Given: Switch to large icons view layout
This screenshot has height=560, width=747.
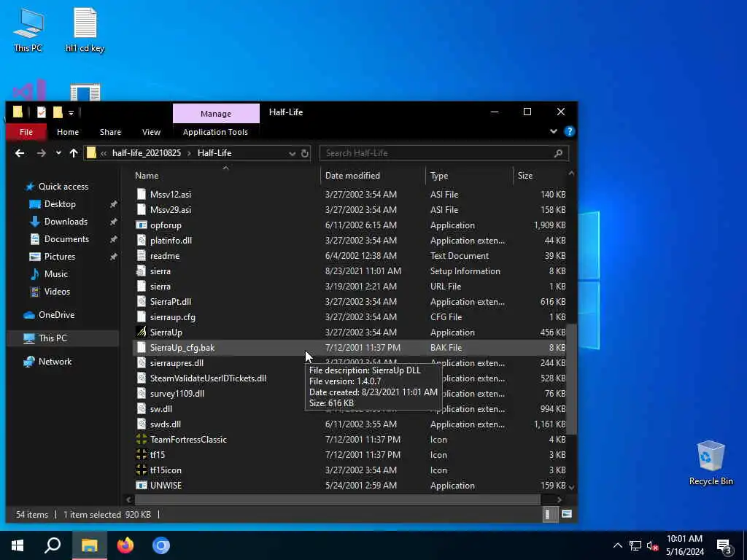Looking at the screenshot, I should tap(566, 514).
